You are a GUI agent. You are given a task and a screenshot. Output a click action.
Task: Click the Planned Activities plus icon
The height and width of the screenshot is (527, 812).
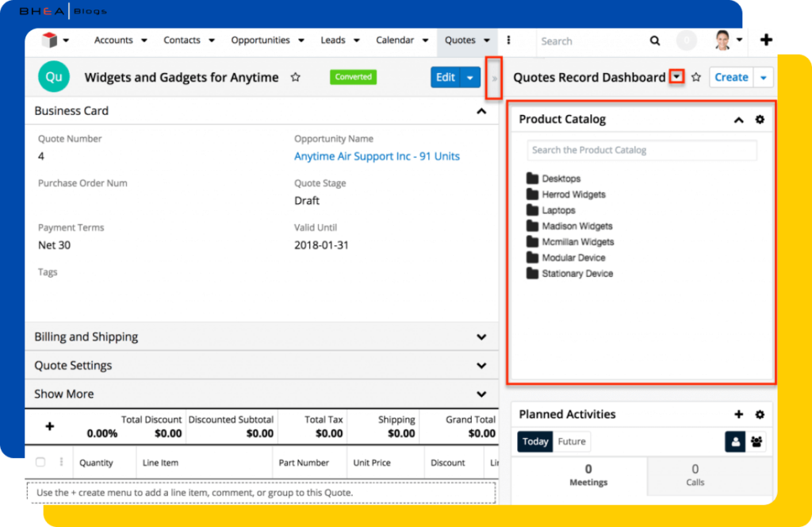coord(739,414)
